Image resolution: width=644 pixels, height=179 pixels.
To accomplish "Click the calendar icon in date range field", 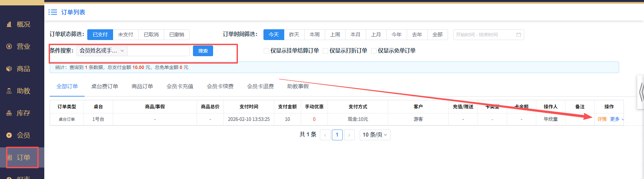I will tap(518, 35).
